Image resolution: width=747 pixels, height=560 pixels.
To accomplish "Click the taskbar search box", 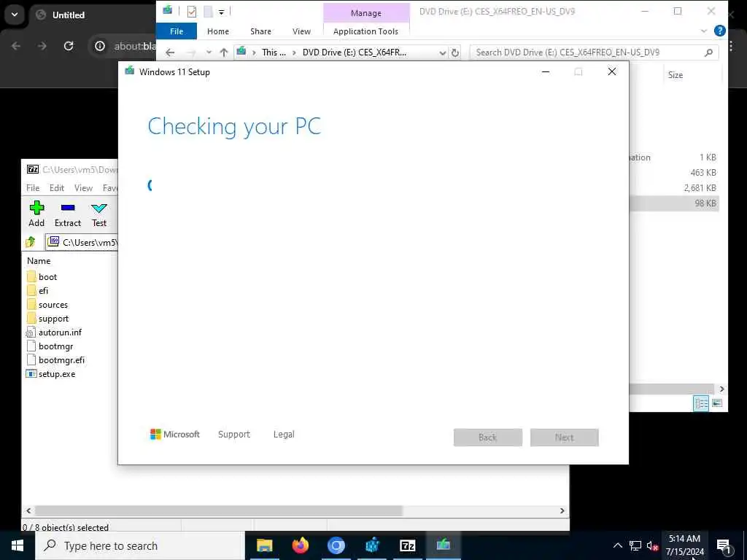I will (140, 545).
